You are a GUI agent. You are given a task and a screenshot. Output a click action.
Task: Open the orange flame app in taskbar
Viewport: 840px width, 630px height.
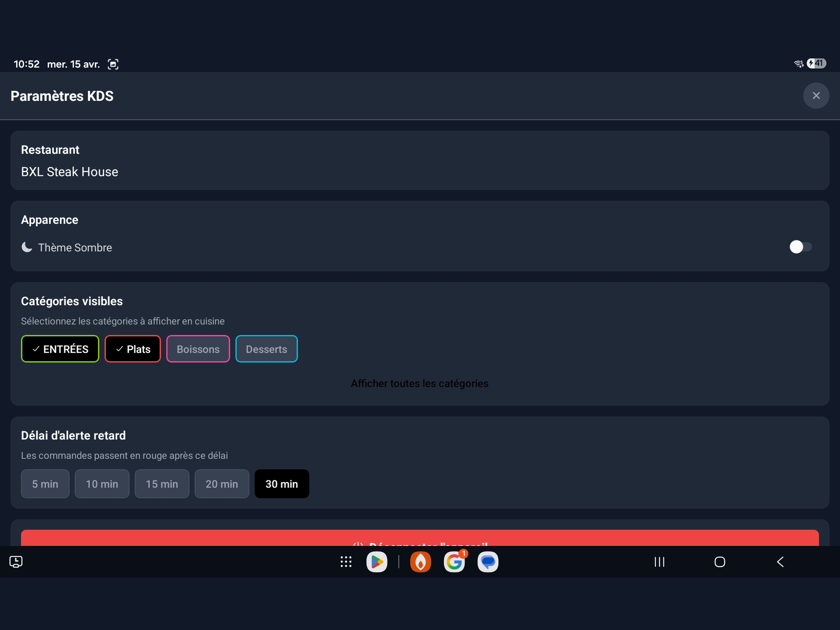420,562
